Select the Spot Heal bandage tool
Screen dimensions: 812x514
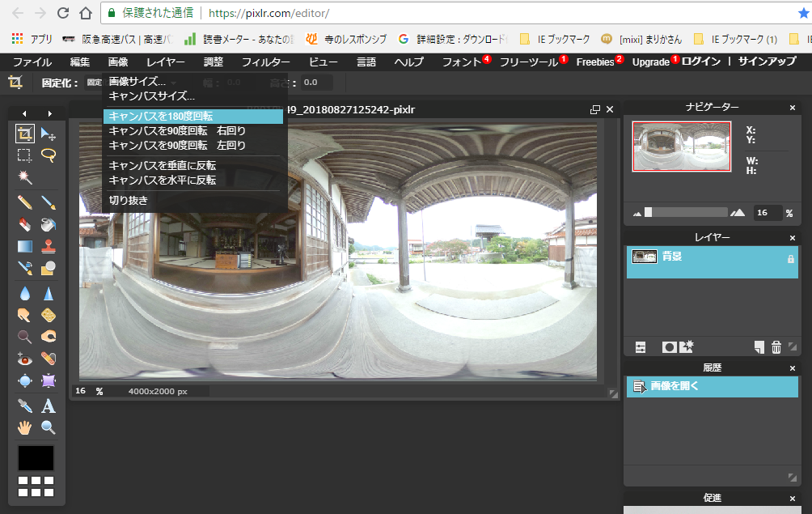[x=49, y=359]
